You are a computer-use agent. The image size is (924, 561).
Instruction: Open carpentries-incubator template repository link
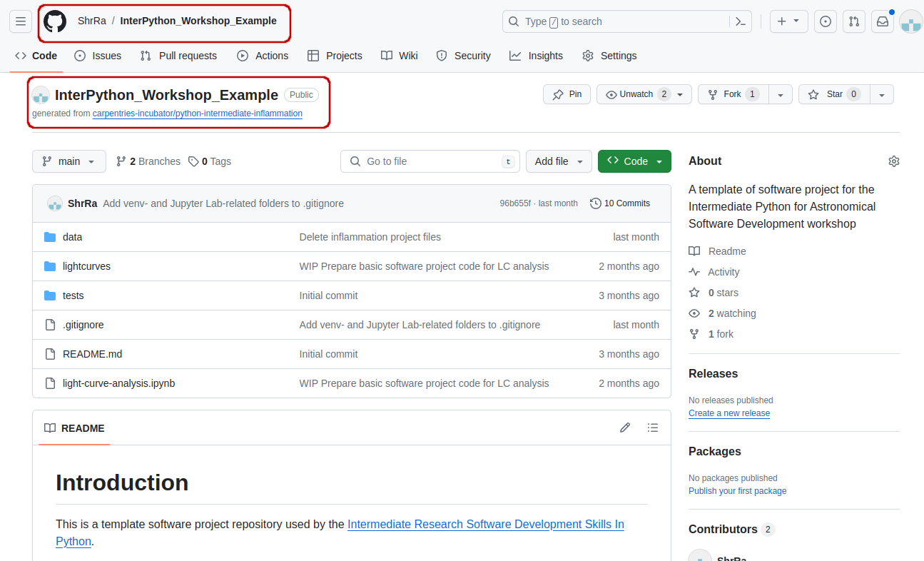click(x=198, y=113)
